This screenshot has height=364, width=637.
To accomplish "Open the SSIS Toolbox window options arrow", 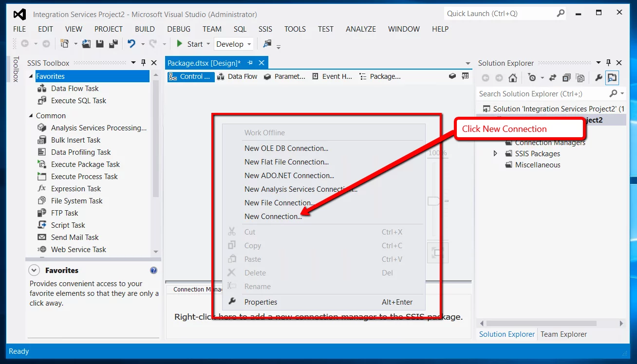I will [133, 63].
